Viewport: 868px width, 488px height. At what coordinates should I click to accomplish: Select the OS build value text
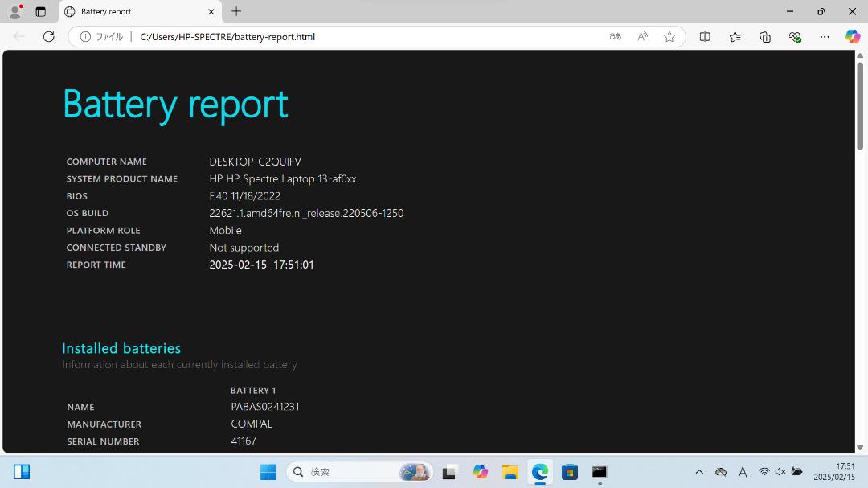(x=306, y=213)
